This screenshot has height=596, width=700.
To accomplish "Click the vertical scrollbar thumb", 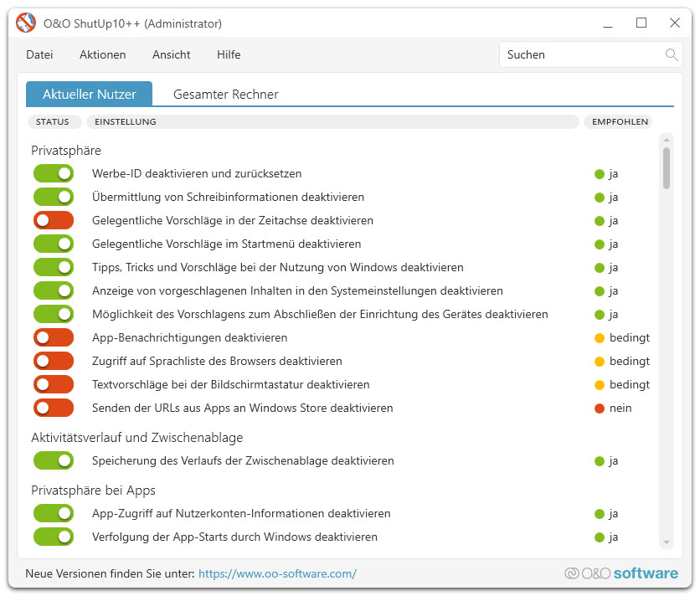I will 666,168.
